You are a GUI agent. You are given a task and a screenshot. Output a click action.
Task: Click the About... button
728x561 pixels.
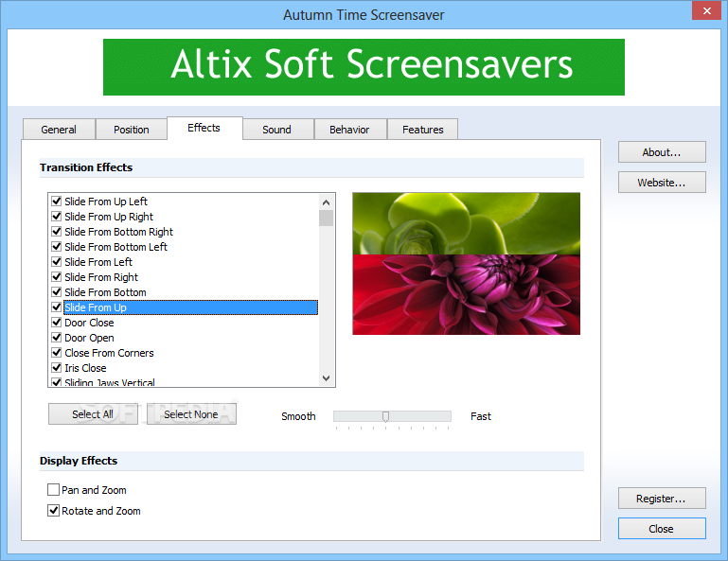coord(662,152)
